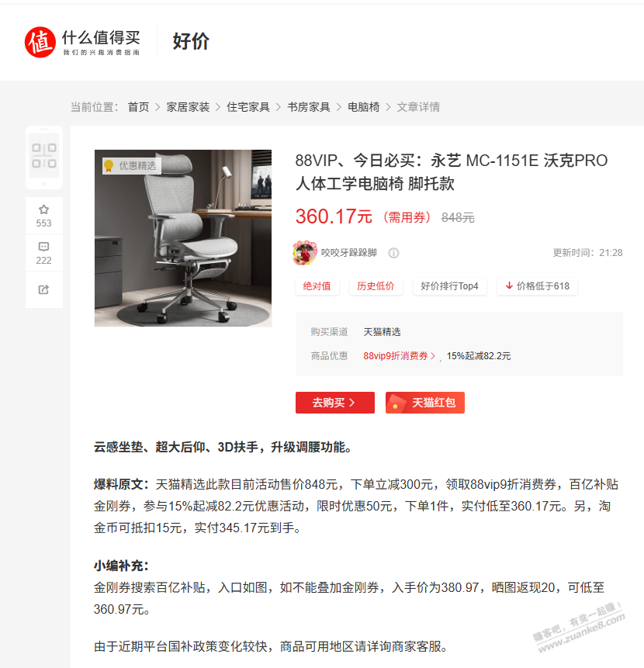Open the 历史低价 tag
Image resolution: width=644 pixels, height=668 pixels.
[x=376, y=286]
